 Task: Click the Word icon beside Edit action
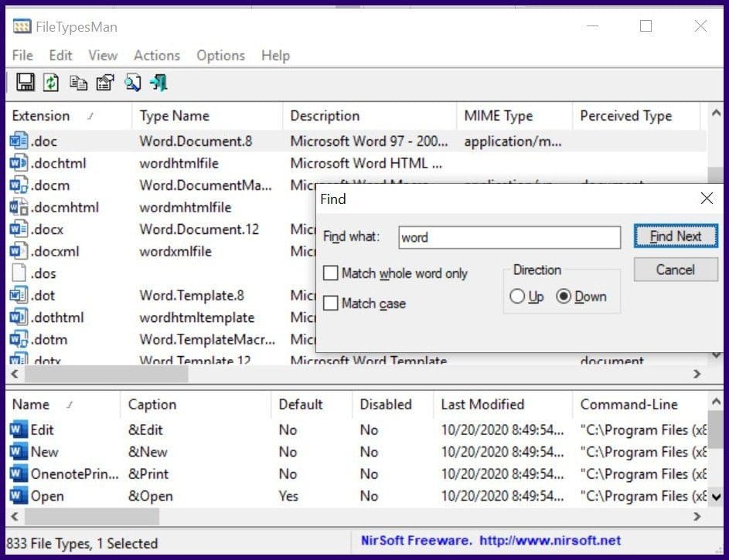coord(19,429)
